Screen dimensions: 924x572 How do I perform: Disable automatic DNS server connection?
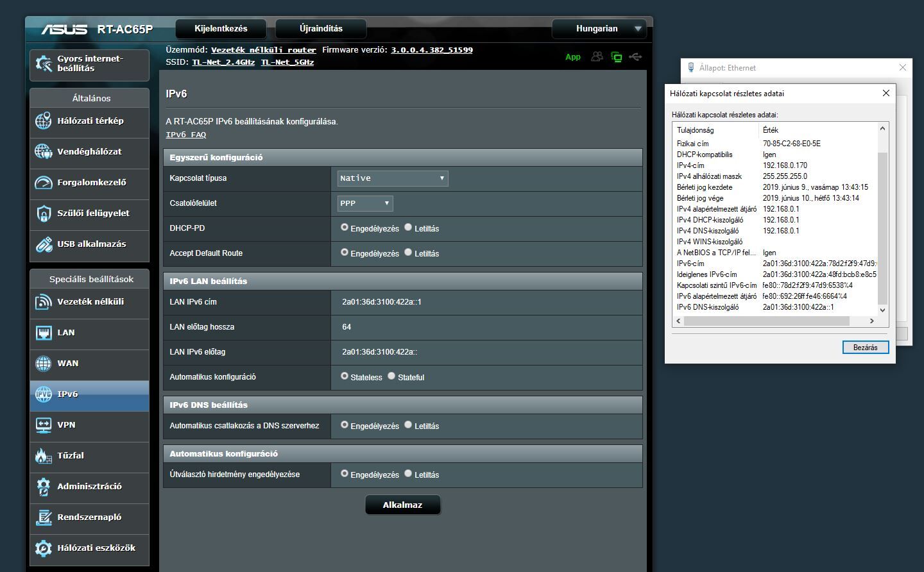click(x=408, y=425)
